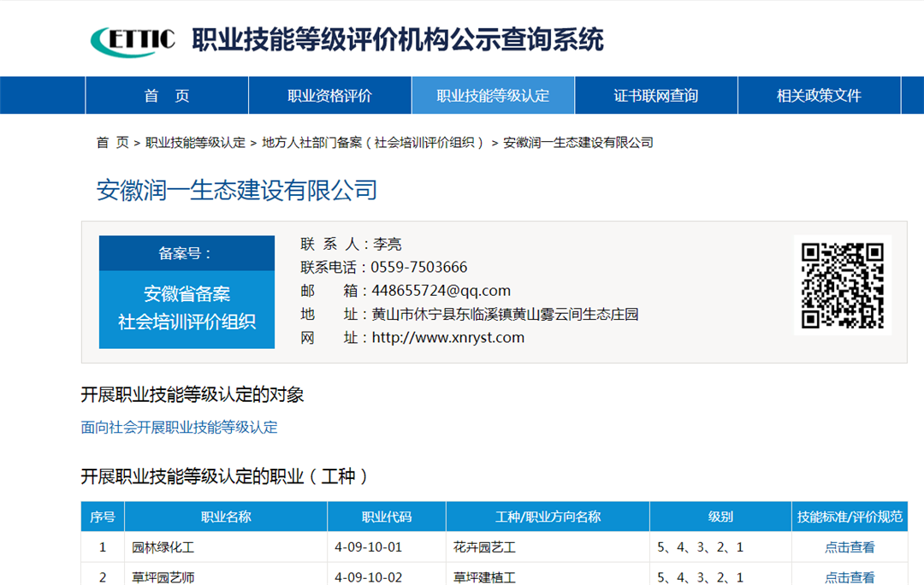Click 点击查看 for 草坪园艺师 row
Image resolution: width=924 pixels, height=585 pixels.
coord(850,577)
